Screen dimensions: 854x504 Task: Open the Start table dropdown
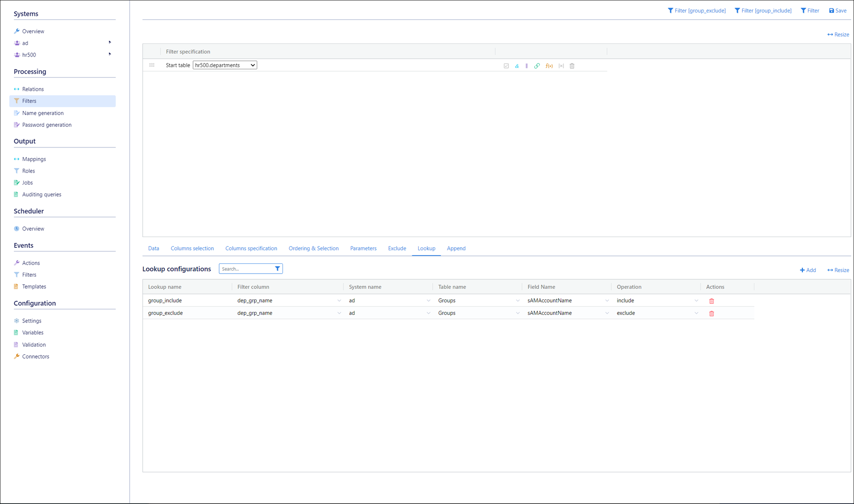pyautogui.click(x=225, y=65)
